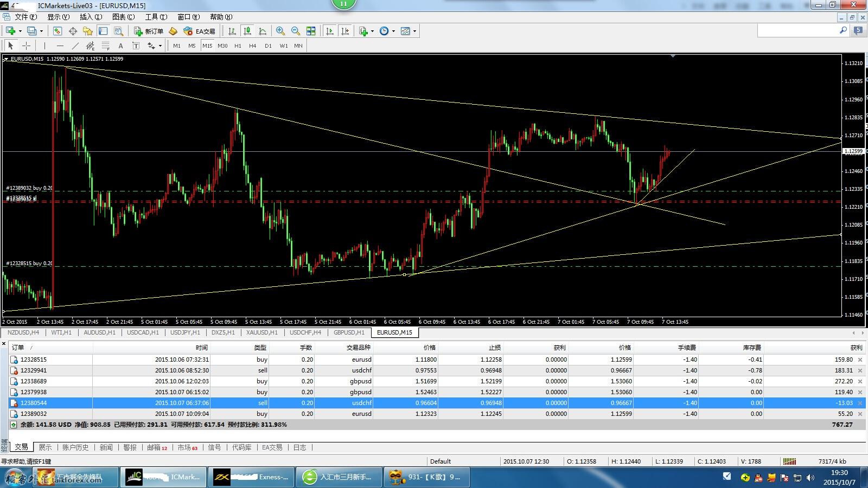The image size is (868, 488).
Task: Open the MetaEditor yellow book icon
Action: click(173, 31)
